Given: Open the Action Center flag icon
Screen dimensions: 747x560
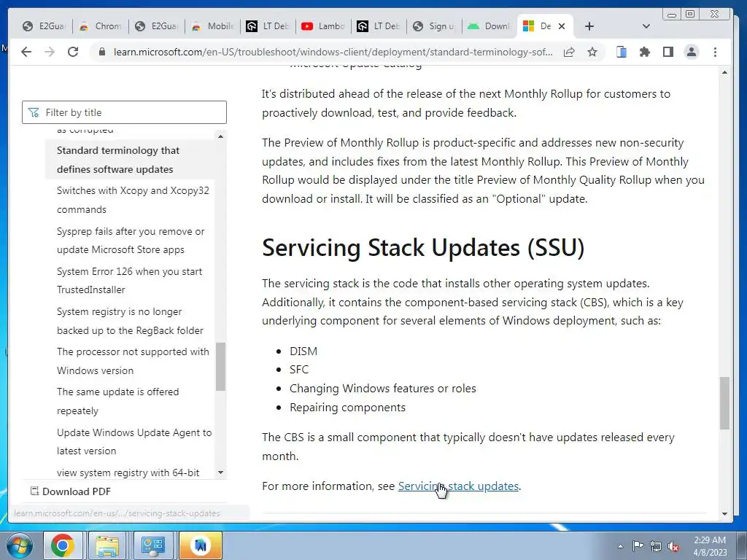Looking at the screenshot, I should [638, 546].
